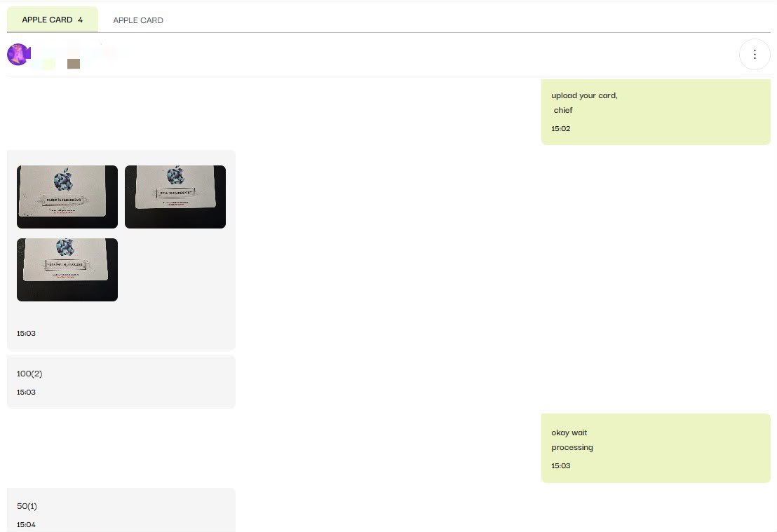Click the purple user avatar
The image size is (777, 532).
click(x=19, y=54)
